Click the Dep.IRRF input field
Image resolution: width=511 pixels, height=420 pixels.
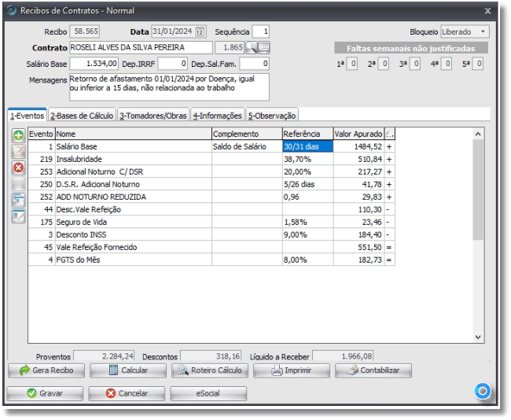coord(173,64)
